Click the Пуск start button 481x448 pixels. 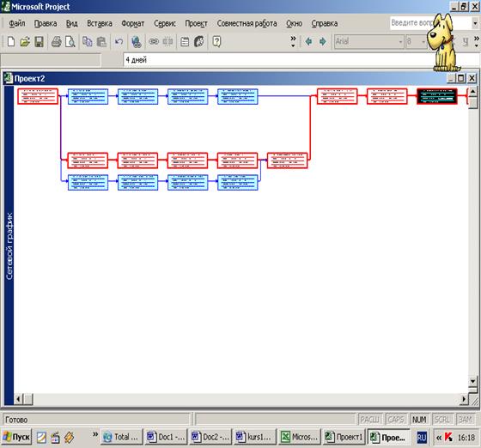click(x=16, y=437)
